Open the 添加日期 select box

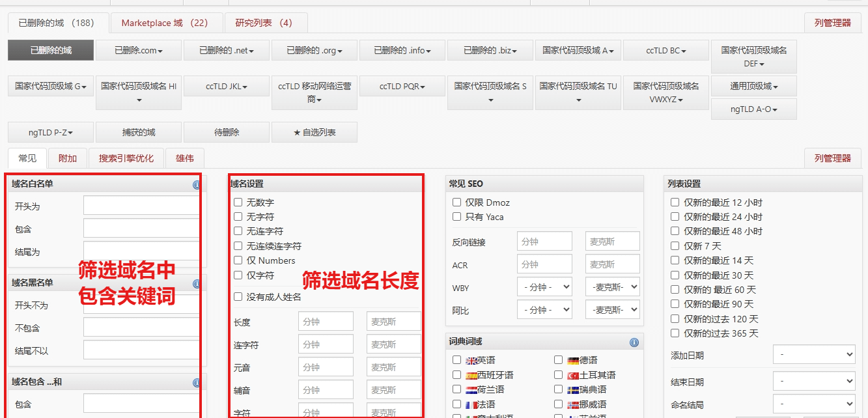pyautogui.click(x=813, y=355)
